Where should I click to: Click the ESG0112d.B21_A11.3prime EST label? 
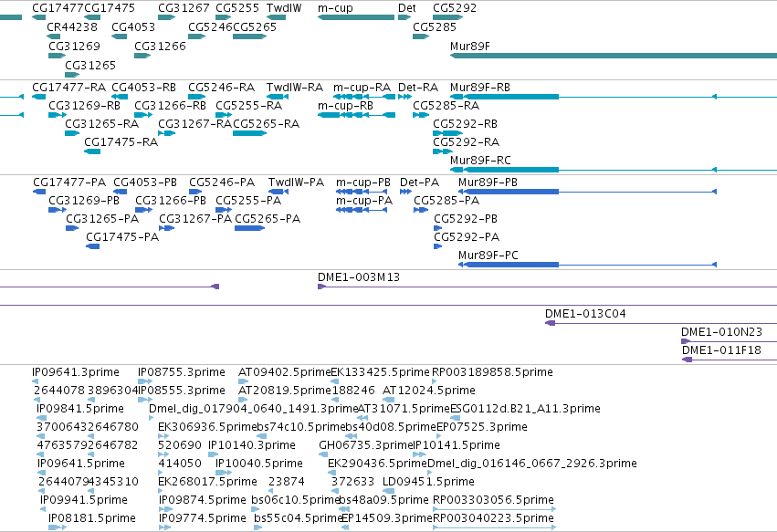[525, 409]
